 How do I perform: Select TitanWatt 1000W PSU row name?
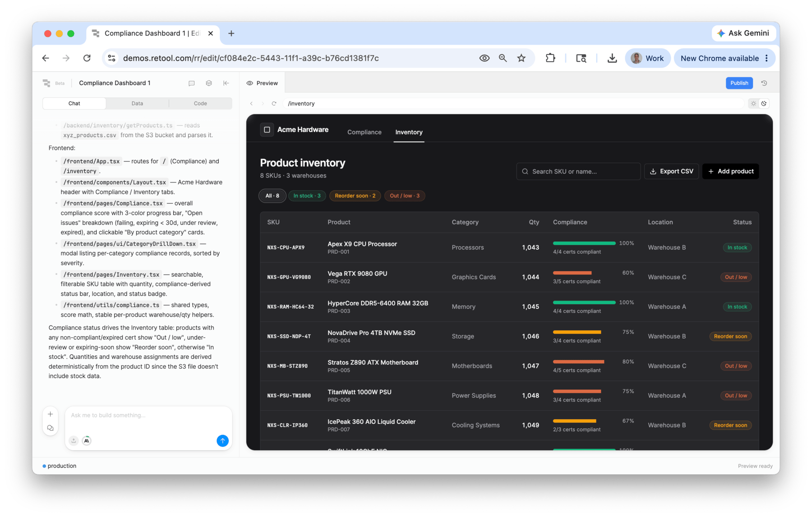click(x=359, y=392)
